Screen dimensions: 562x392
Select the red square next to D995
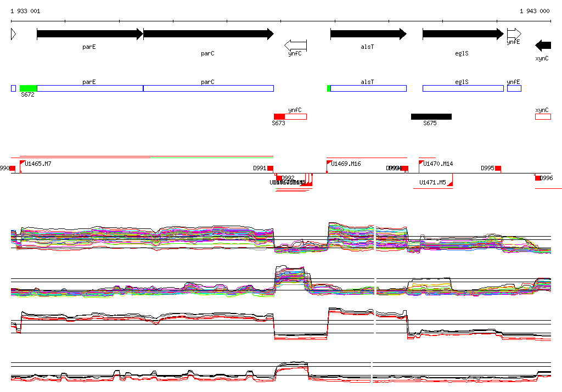click(498, 168)
